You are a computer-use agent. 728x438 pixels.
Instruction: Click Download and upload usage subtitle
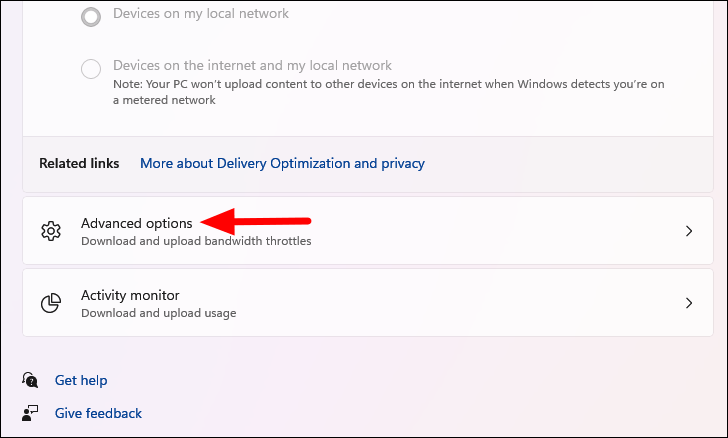158,313
